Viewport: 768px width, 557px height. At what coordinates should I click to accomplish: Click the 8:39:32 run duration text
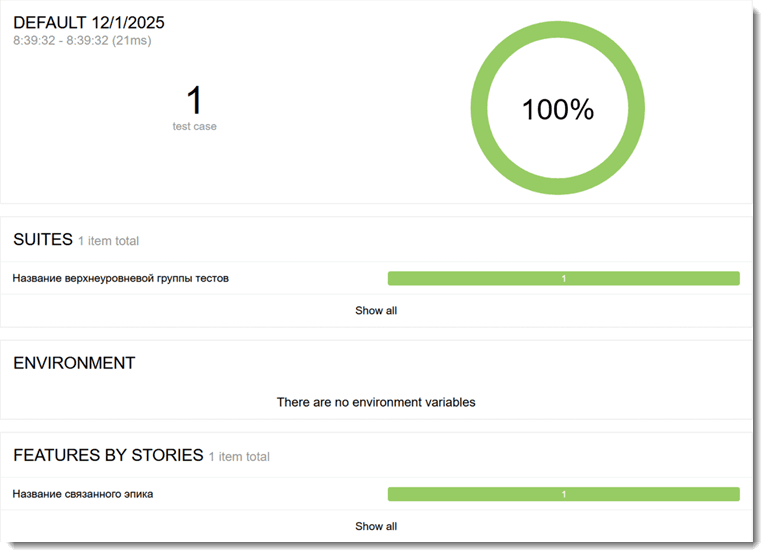pyautogui.click(x=82, y=41)
